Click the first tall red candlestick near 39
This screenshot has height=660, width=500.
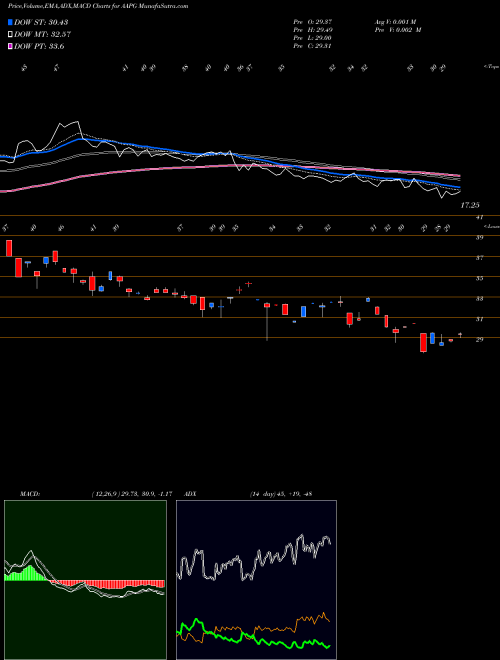pos(9,248)
